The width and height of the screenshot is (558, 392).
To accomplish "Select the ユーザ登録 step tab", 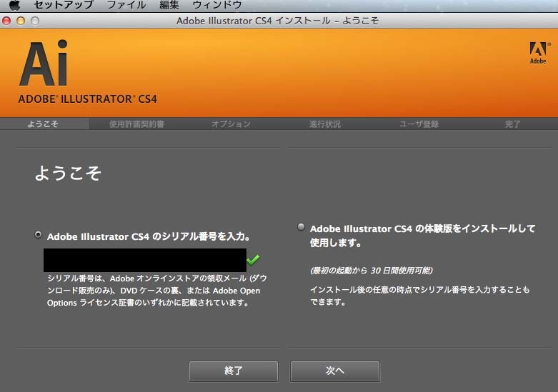I will 419,124.
